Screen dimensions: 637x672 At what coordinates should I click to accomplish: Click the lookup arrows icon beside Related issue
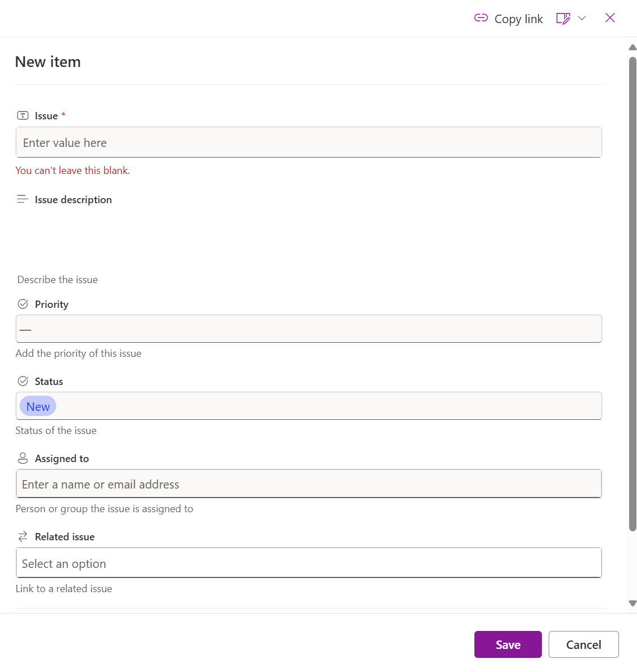tap(23, 536)
